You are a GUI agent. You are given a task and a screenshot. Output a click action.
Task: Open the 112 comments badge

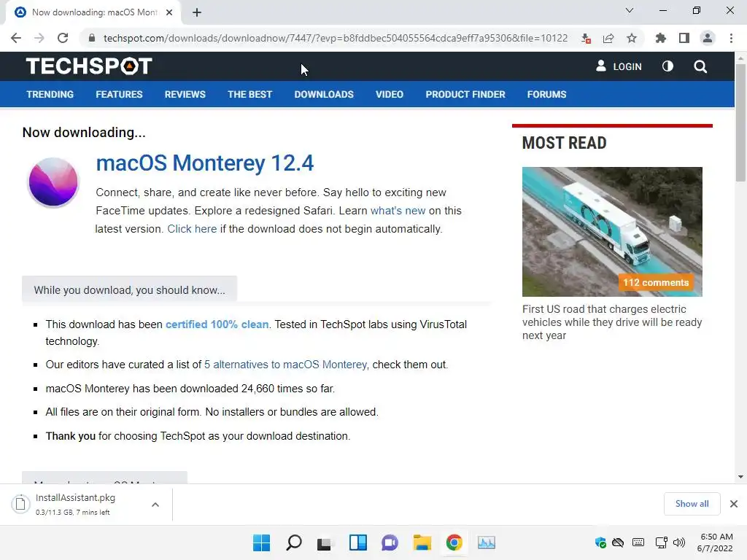656,282
